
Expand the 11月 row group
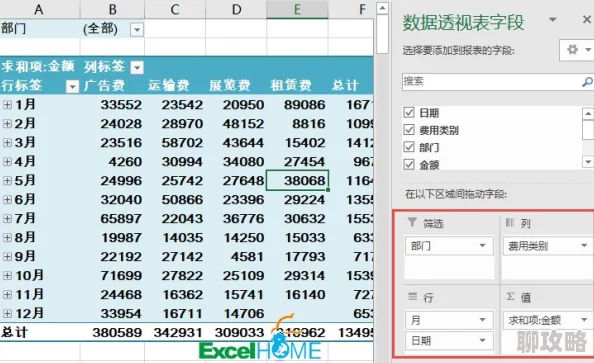[x=7, y=294]
